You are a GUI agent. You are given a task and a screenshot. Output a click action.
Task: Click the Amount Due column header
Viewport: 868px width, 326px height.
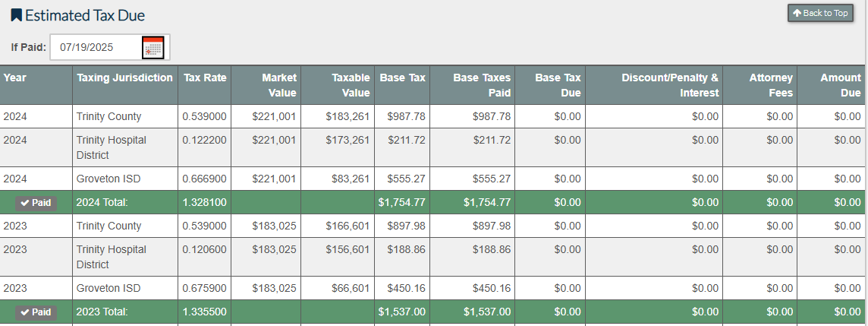point(840,85)
